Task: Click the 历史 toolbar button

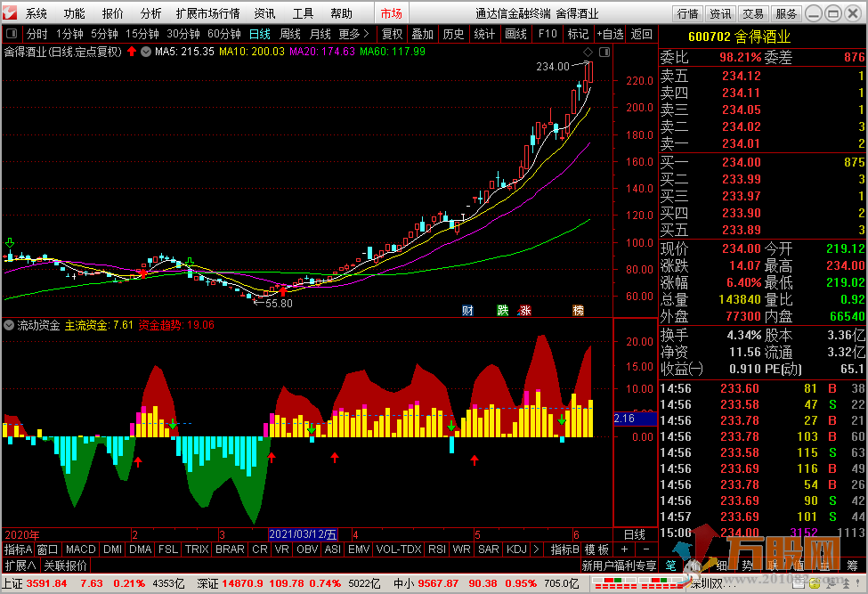Action: (453, 34)
